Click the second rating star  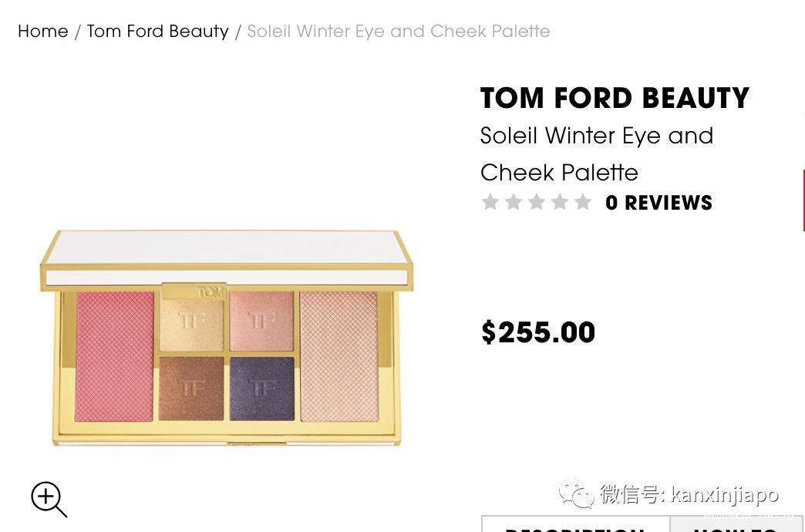coord(514,202)
